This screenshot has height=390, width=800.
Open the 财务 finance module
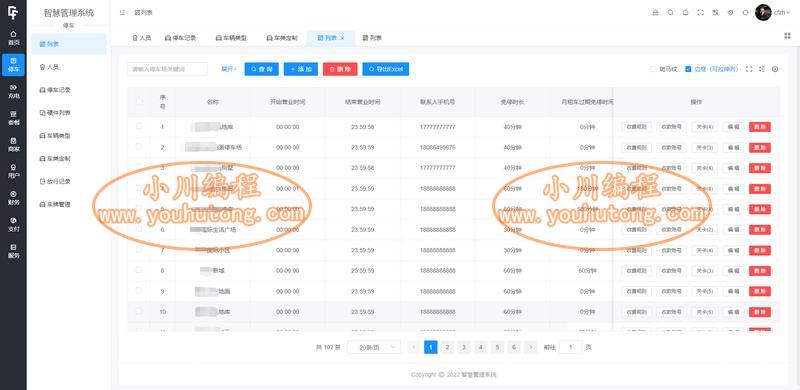(13, 198)
